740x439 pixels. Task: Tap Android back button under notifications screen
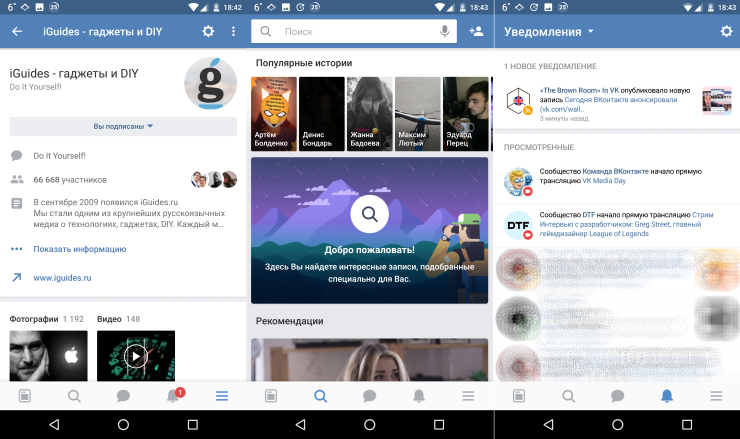(x=548, y=424)
